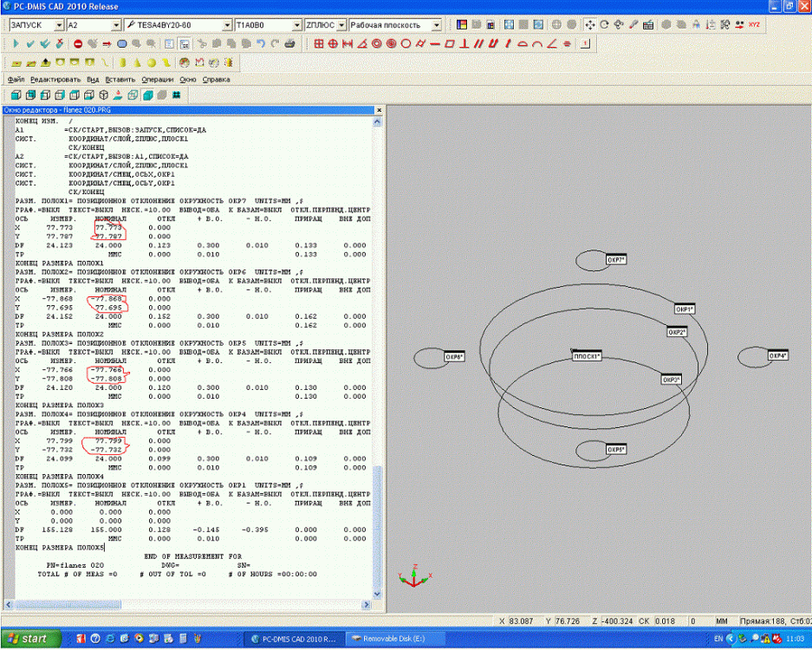
Task: Open the Вид menu
Action: click(x=93, y=80)
